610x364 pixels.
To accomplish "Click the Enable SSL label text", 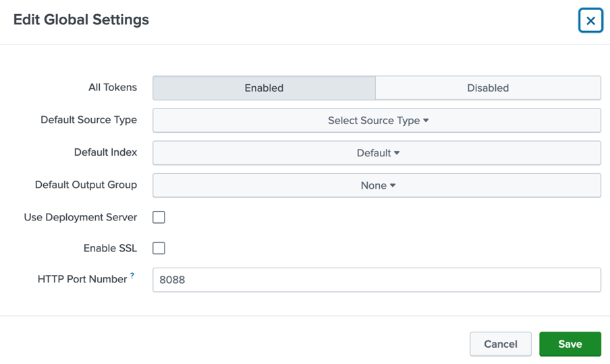I will (x=110, y=248).
